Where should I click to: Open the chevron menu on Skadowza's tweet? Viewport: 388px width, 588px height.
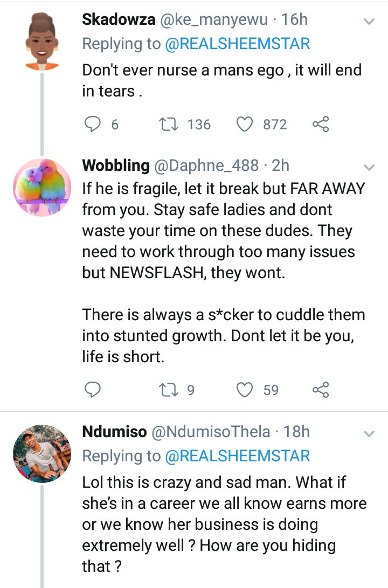coord(369,22)
